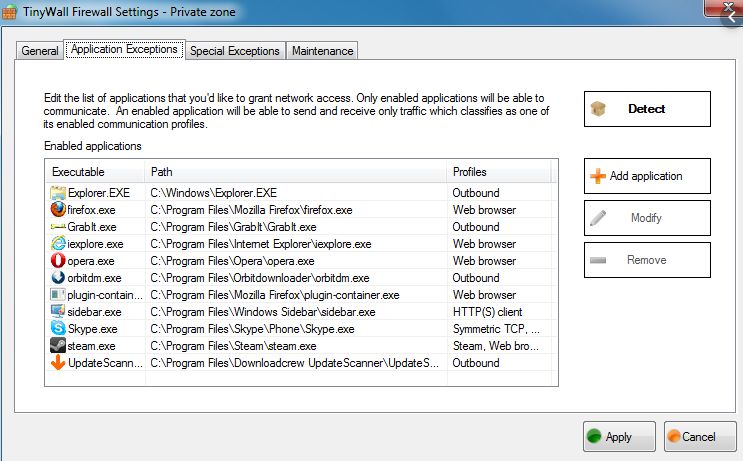
Task: Sort by the Profiles column header
Action: point(498,172)
